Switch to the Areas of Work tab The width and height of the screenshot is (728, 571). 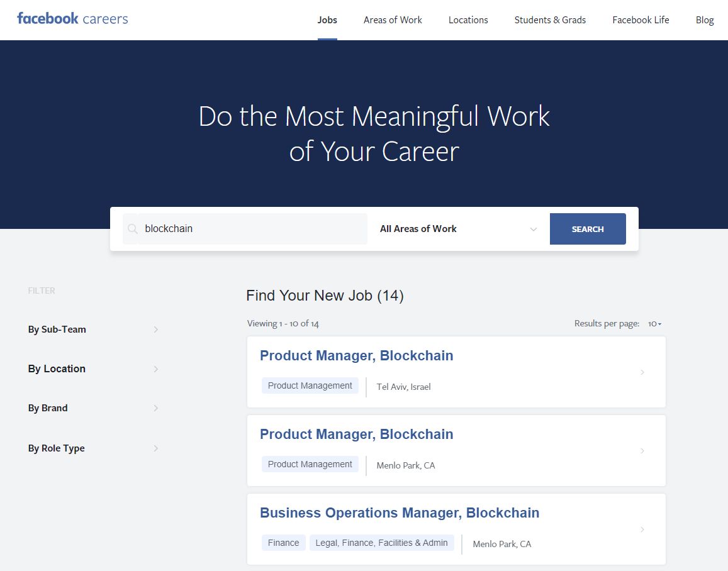coord(392,19)
